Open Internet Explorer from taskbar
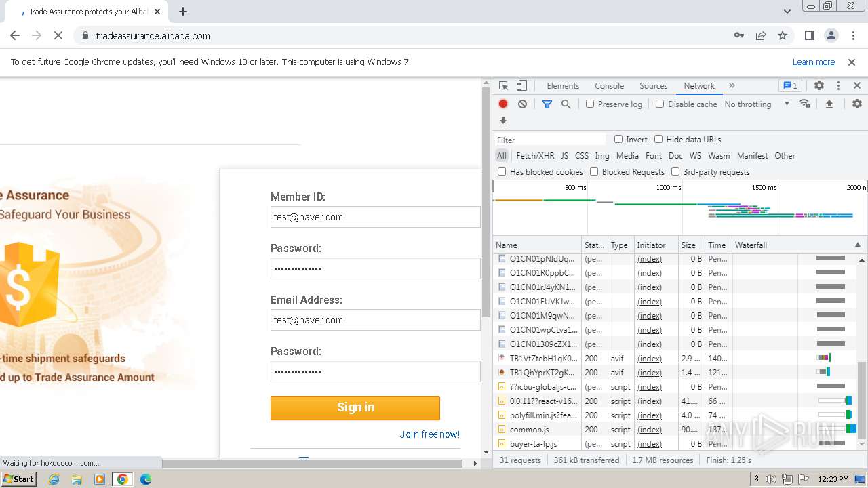 point(54,479)
